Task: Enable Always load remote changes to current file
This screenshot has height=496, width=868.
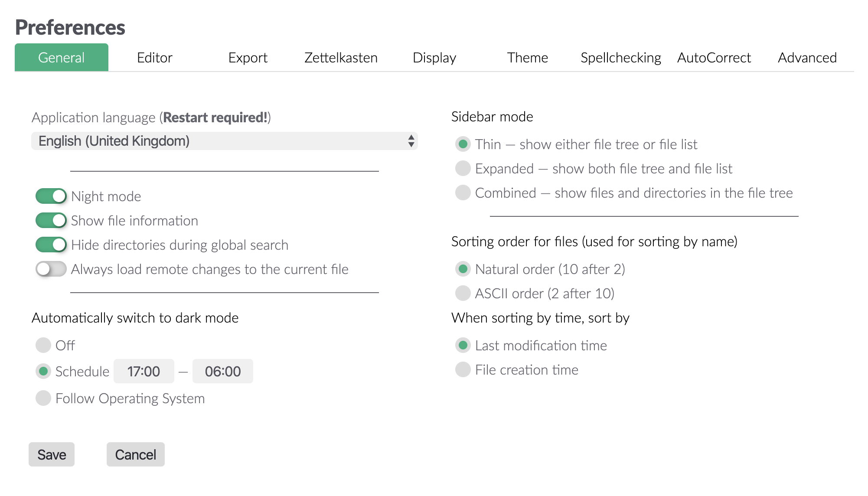Action: tap(51, 269)
